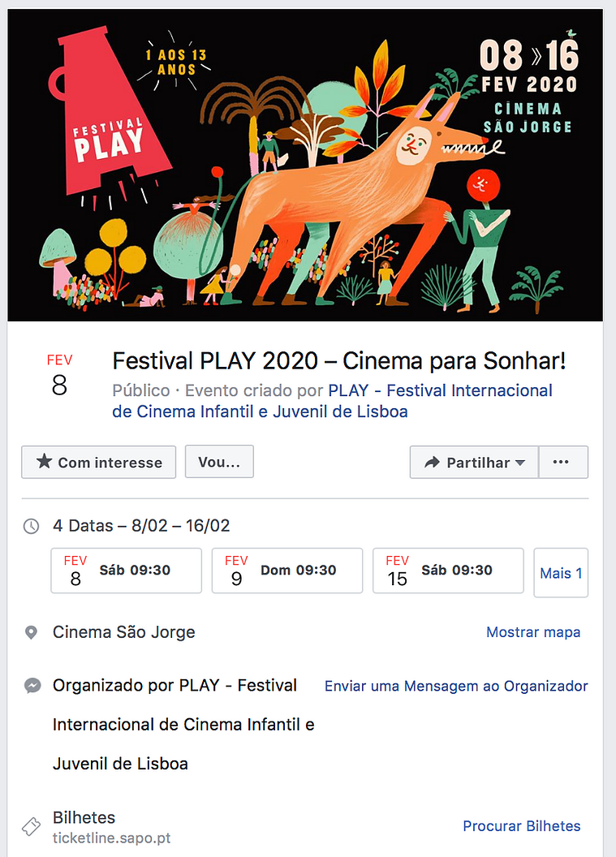This screenshot has width=616, height=857.
Task: Click the location pin icon for the venue
Action: tap(31, 632)
